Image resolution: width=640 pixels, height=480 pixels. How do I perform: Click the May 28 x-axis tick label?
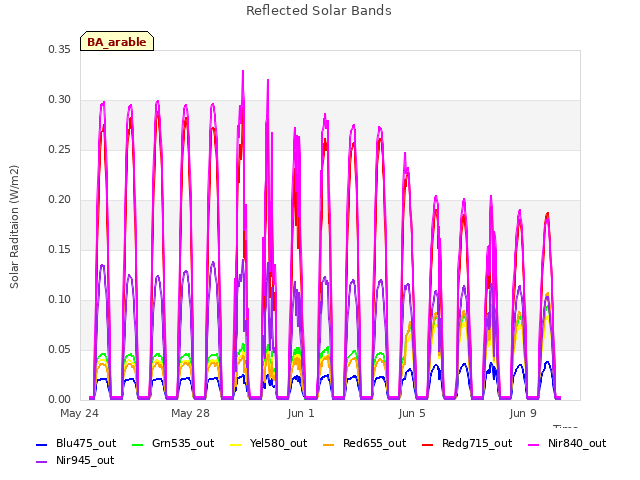click(190, 413)
